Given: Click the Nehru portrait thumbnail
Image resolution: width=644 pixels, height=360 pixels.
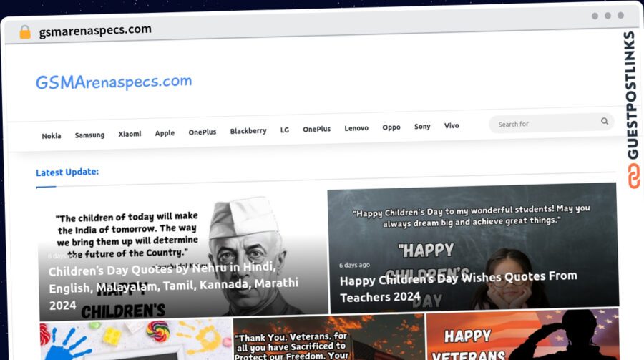Looking at the screenshot, I should click(182, 256).
